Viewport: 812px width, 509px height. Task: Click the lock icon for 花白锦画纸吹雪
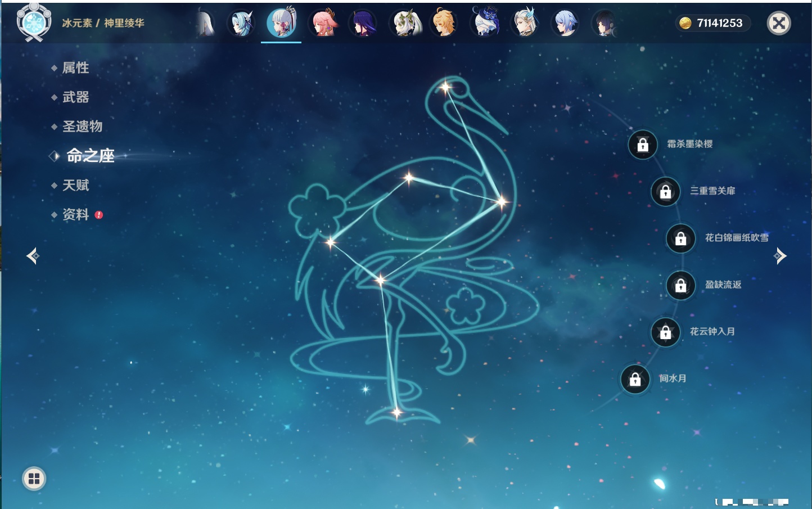pos(680,238)
